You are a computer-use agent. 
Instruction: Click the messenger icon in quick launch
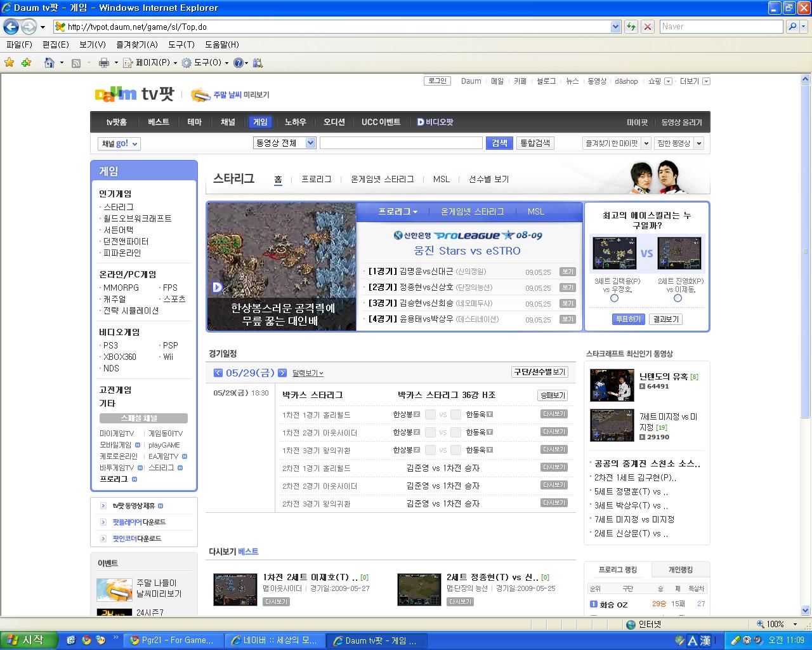[100, 640]
